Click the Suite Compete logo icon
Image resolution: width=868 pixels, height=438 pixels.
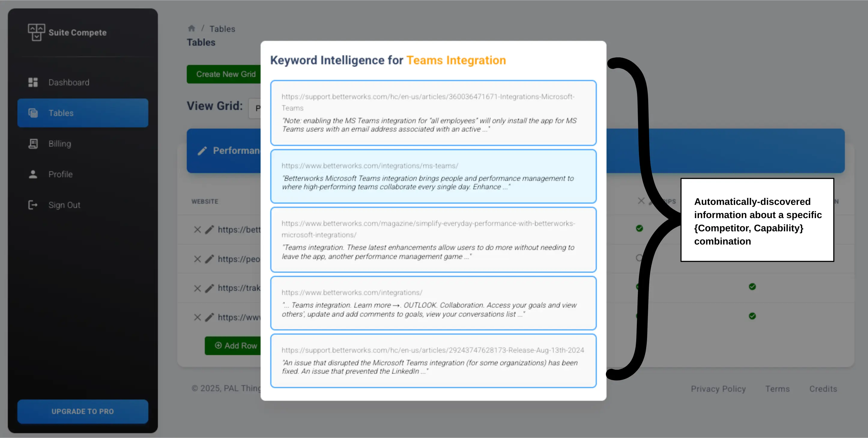(x=36, y=32)
